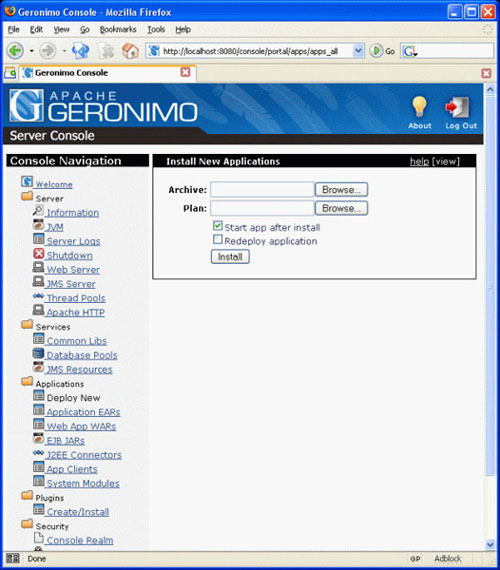
Task: Click the Adblock status bar entry
Action: point(448,558)
